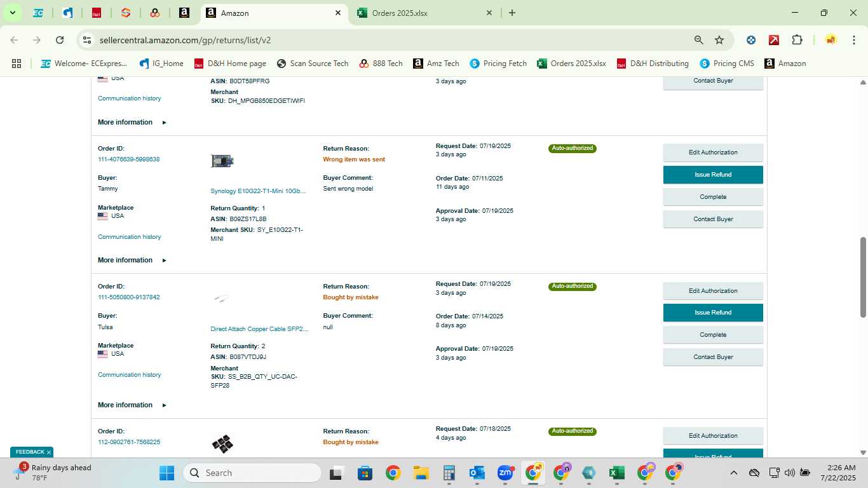Open the Windows Start menu
This screenshot has height=488, width=868.
click(x=166, y=473)
